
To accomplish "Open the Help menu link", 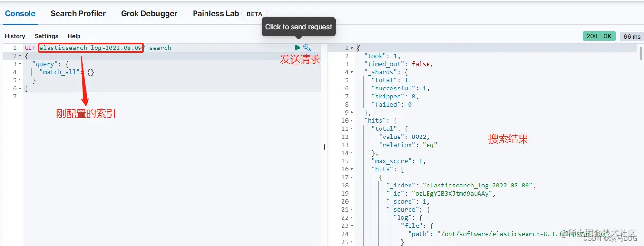I will click(x=74, y=36).
